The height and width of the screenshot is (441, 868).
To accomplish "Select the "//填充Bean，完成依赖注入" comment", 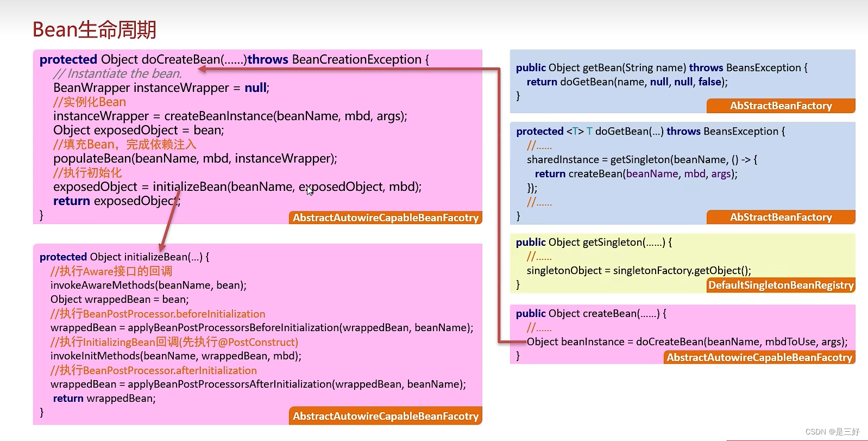I will pos(125,144).
